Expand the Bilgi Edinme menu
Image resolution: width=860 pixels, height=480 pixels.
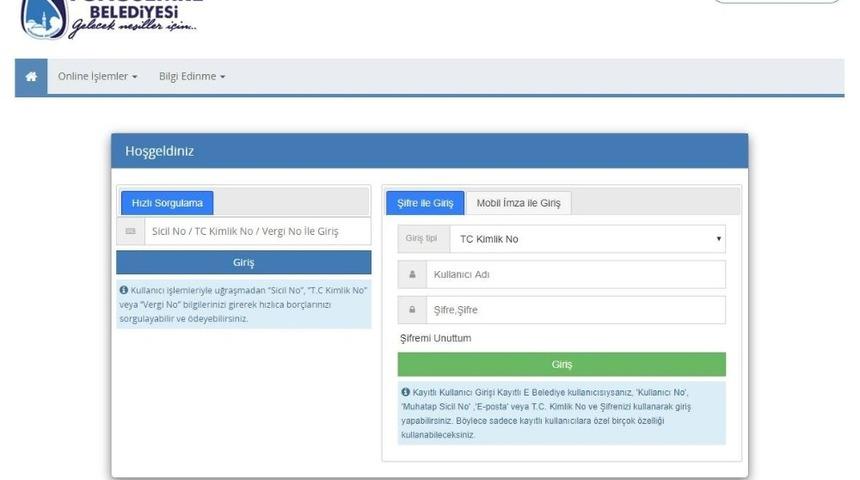click(192, 77)
